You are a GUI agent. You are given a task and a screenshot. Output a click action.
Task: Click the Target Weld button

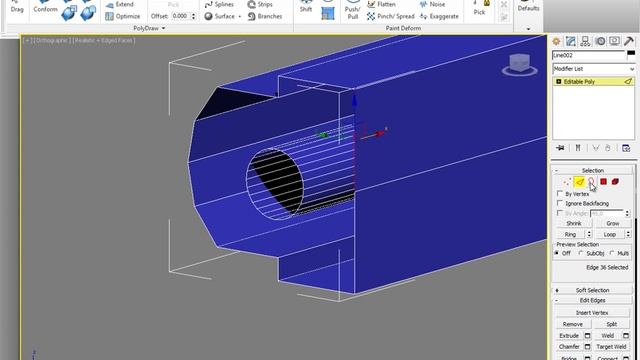(611, 347)
